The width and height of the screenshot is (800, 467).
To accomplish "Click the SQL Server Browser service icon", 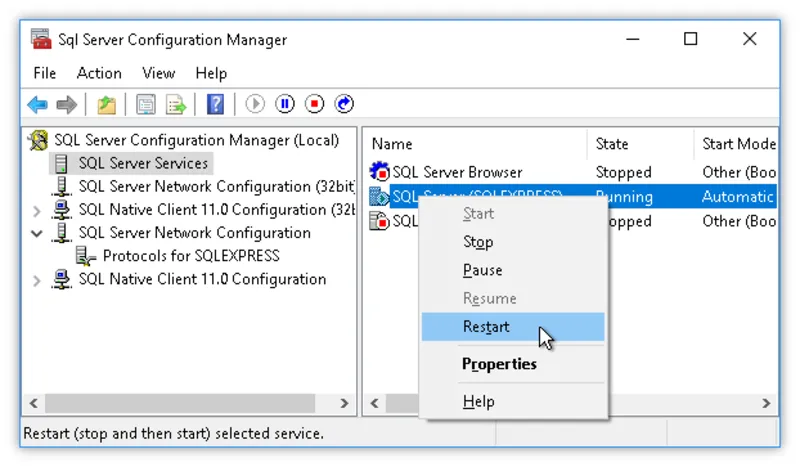I will click(x=379, y=172).
